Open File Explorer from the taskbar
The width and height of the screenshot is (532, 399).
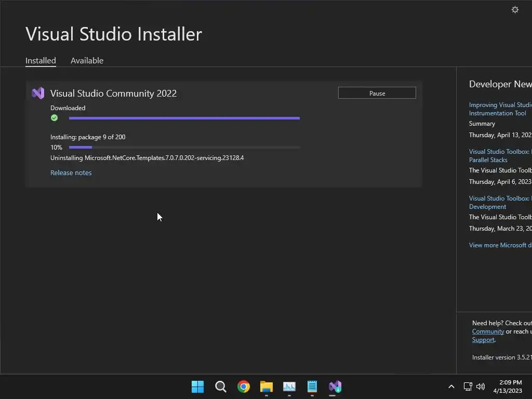tap(267, 387)
